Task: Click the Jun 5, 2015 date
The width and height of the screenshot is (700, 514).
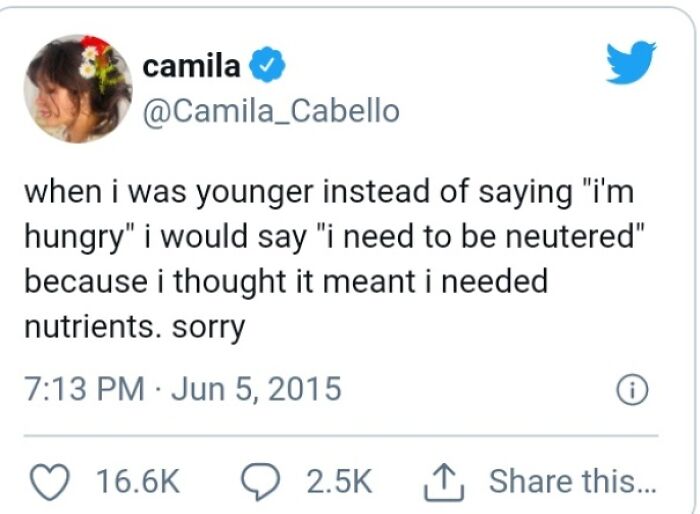Action: (256, 389)
